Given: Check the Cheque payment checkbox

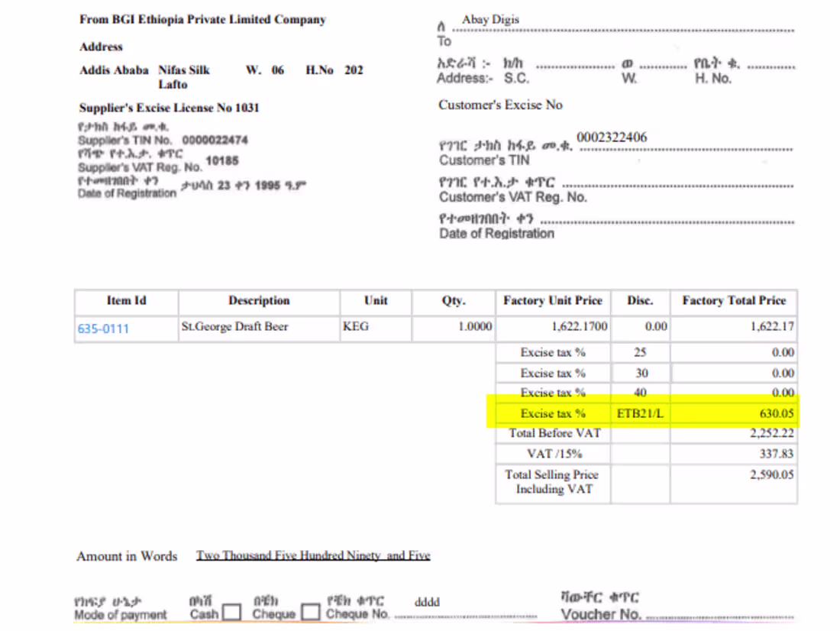Looking at the screenshot, I should (310, 610).
